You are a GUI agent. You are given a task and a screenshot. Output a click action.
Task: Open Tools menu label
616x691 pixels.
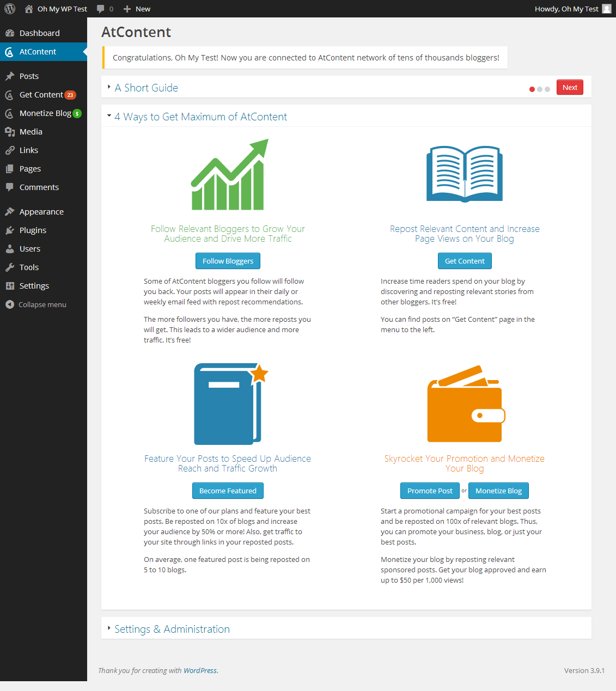(x=29, y=267)
